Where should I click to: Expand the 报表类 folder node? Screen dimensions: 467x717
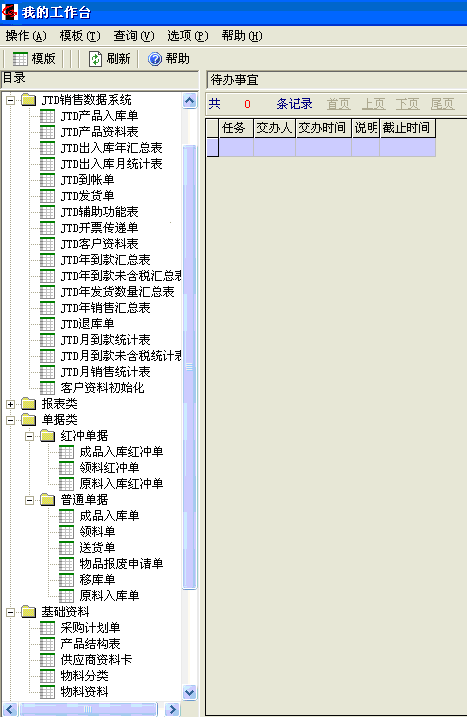coord(11,404)
